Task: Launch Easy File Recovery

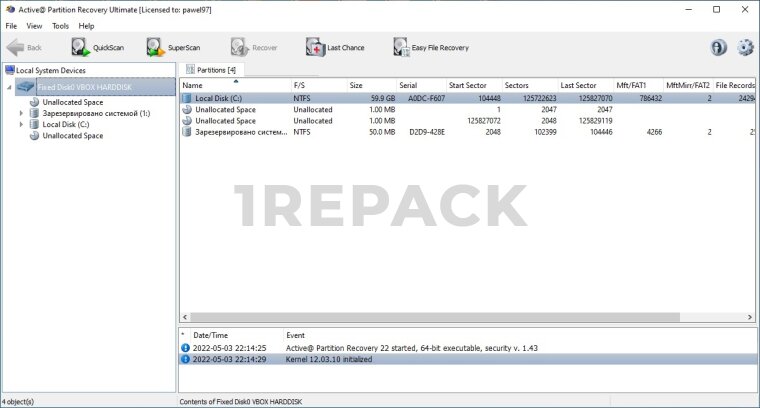Action: 430,48
